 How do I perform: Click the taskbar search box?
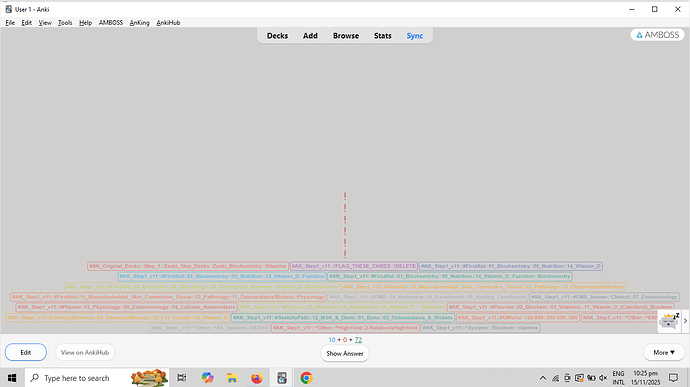click(97, 378)
